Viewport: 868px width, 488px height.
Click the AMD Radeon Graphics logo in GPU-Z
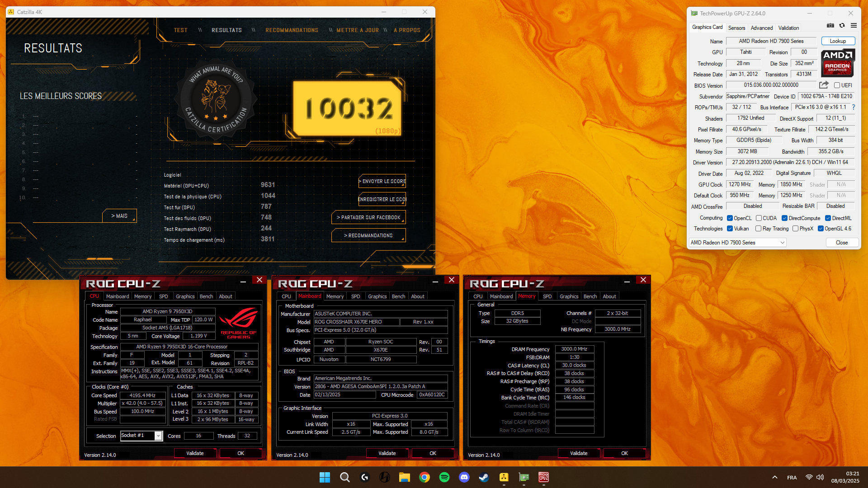(x=837, y=62)
